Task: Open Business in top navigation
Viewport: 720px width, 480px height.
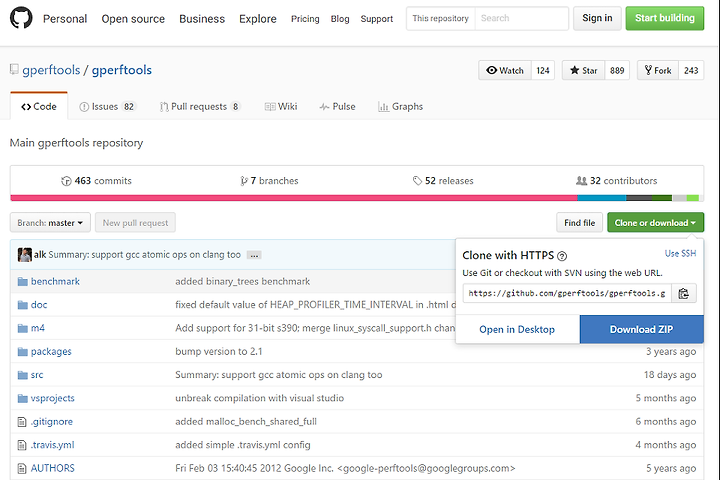Action: pyautogui.click(x=202, y=19)
